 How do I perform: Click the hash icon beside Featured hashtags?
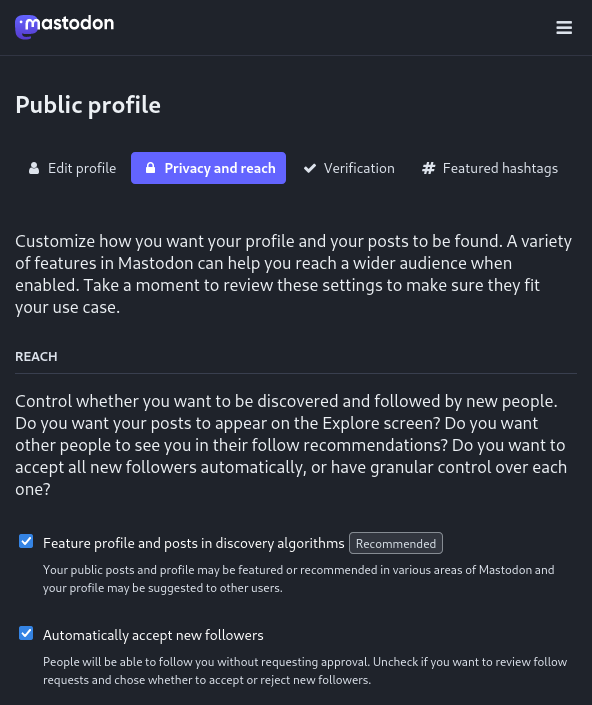click(428, 168)
